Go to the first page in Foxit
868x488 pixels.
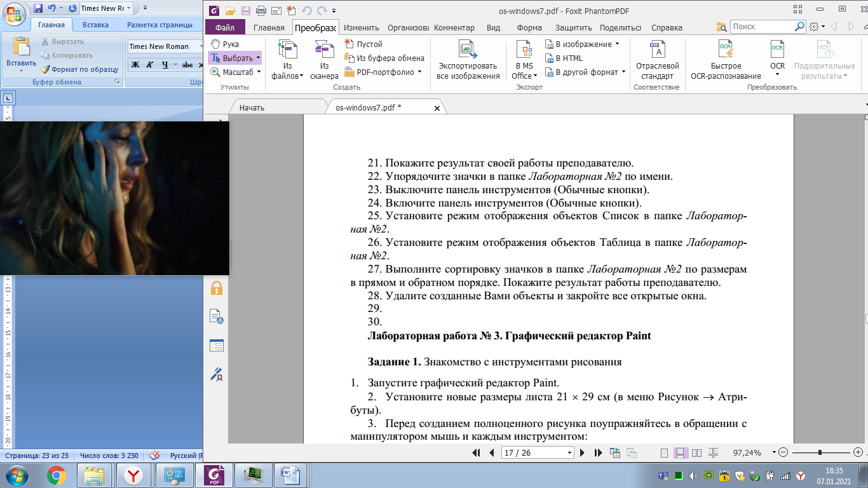[477, 452]
